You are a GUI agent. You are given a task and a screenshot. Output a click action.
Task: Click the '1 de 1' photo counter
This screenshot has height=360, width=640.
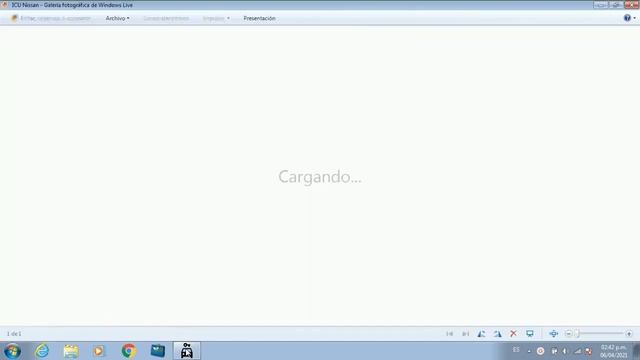pyautogui.click(x=14, y=334)
